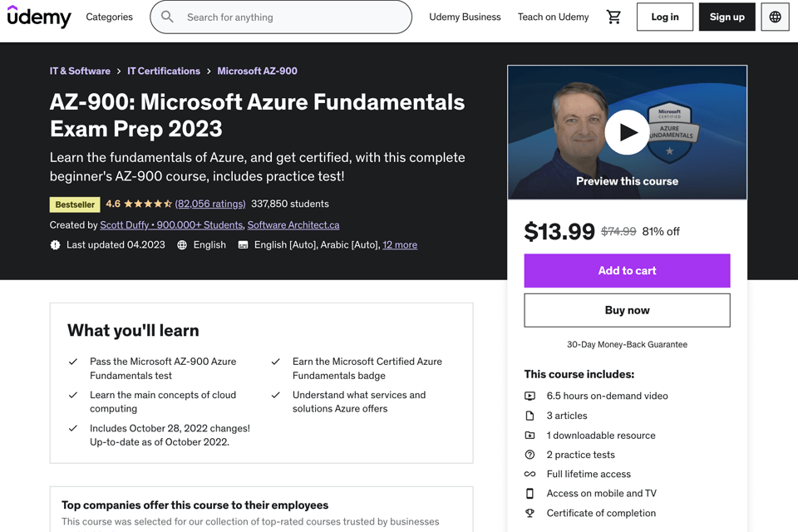Go to IT Certifications breadcrumb
Screen dimensions: 798x532
click(164, 71)
